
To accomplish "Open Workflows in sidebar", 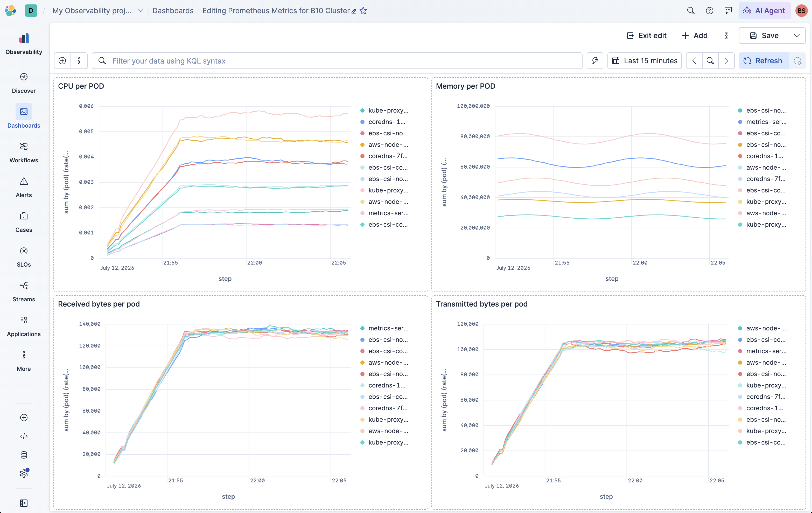I will (x=24, y=152).
